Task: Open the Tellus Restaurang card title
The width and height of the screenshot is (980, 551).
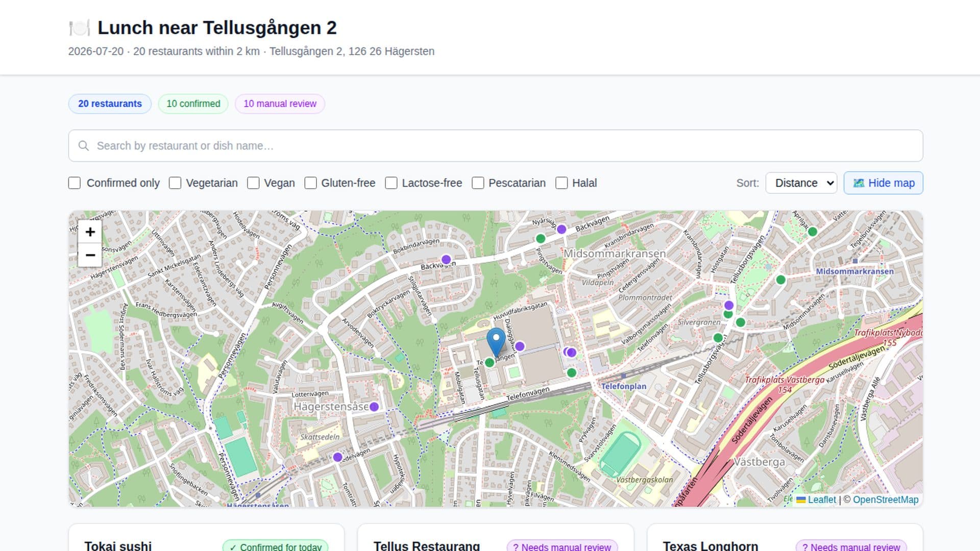Action: click(427, 545)
